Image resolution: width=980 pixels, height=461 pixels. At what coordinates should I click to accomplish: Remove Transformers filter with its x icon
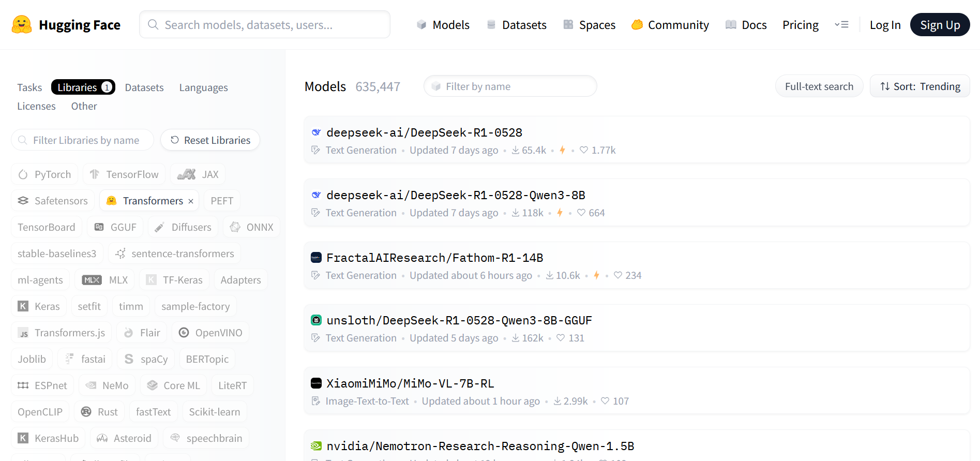pyautogui.click(x=191, y=201)
